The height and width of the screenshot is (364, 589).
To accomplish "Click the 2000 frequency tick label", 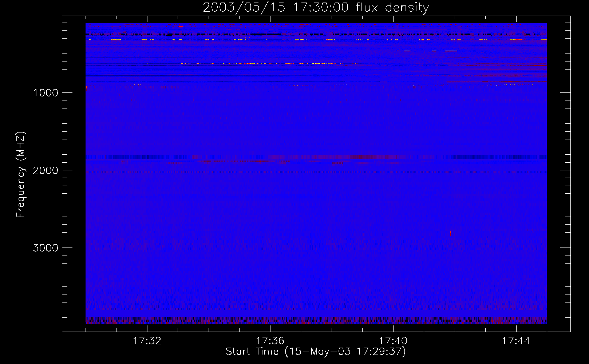I will (46, 170).
